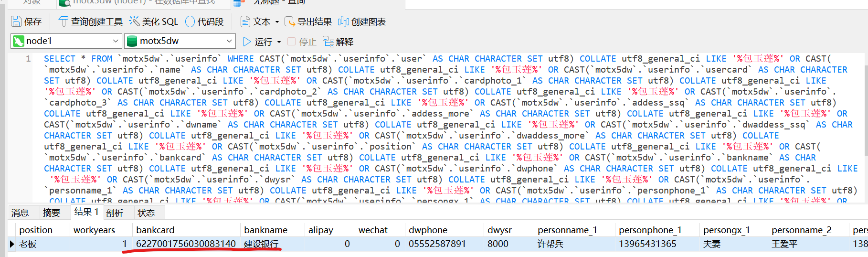Select the dwysr cell 8000
The width and height of the screenshot is (868, 257).
(x=508, y=244)
